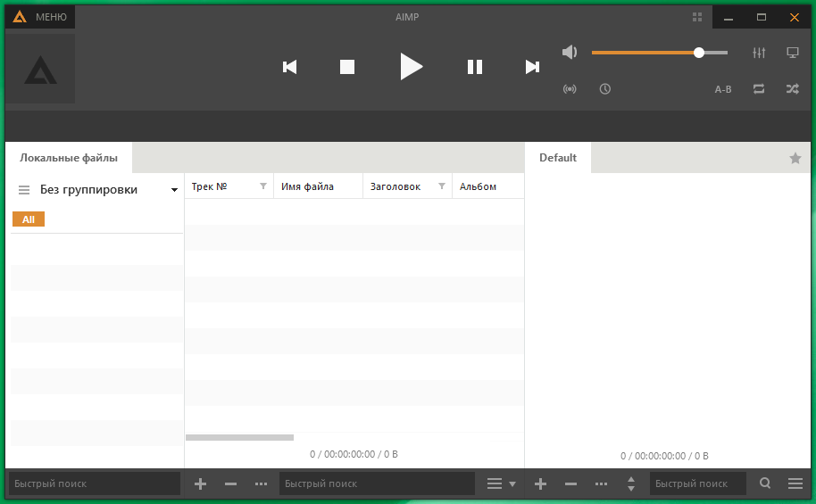Switch to the Default playlist tab
The height and width of the screenshot is (504, 816).
coord(558,158)
